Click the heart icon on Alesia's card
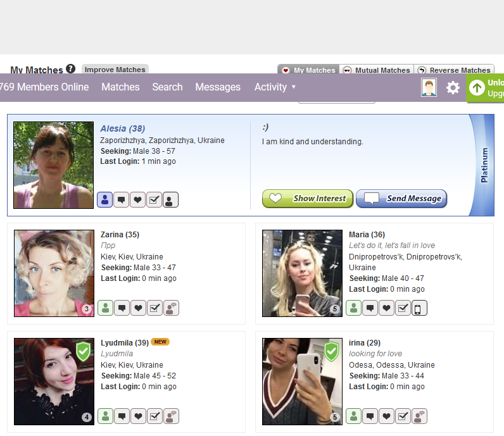 (x=137, y=201)
